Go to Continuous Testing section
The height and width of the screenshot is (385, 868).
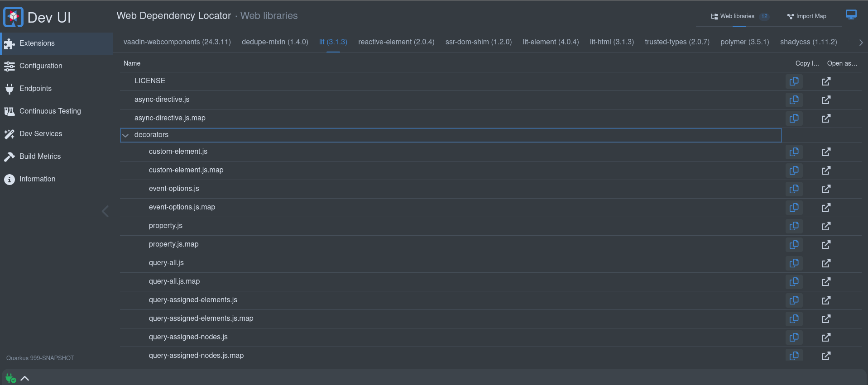(50, 111)
